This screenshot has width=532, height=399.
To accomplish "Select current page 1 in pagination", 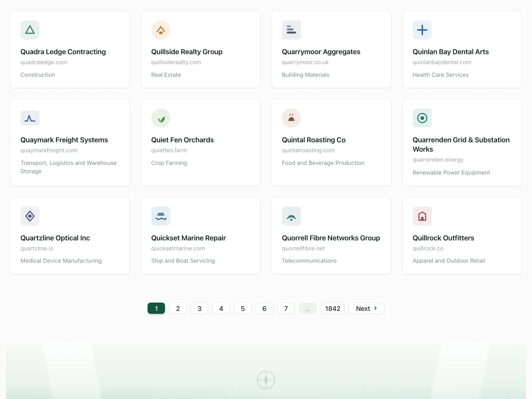I will [156, 308].
